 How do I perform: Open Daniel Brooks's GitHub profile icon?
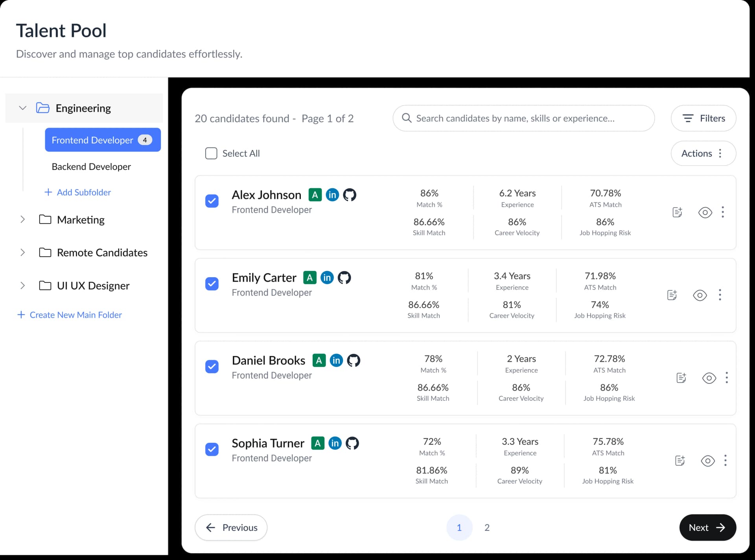[354, 360]
